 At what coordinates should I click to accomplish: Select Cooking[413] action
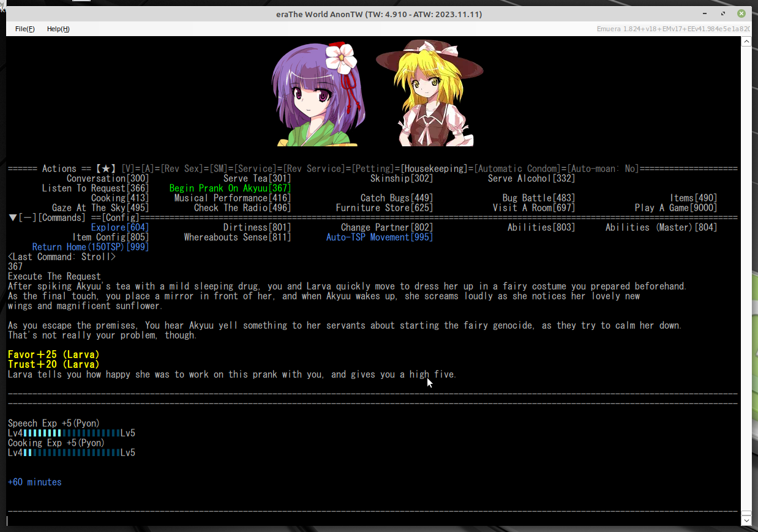click(x=120, y=198)
